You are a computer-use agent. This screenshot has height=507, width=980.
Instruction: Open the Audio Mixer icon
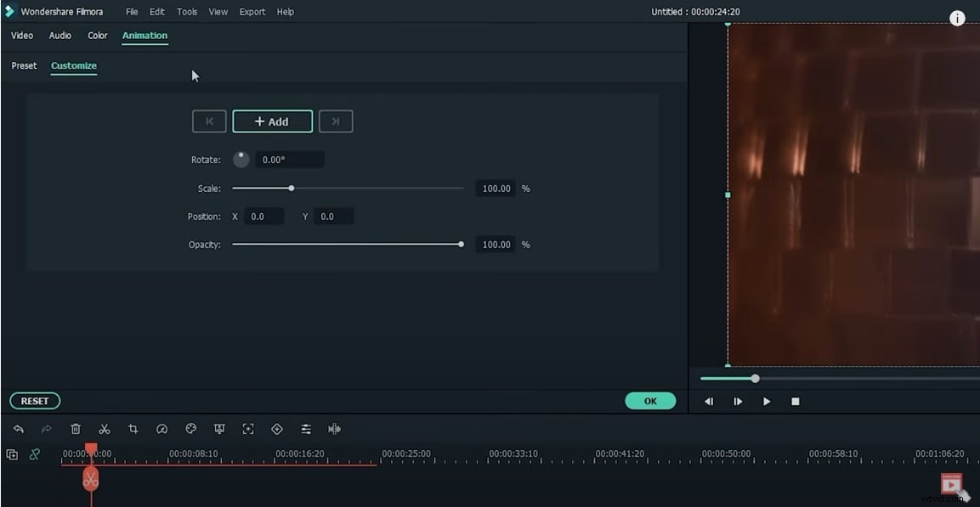click(306, 429)
